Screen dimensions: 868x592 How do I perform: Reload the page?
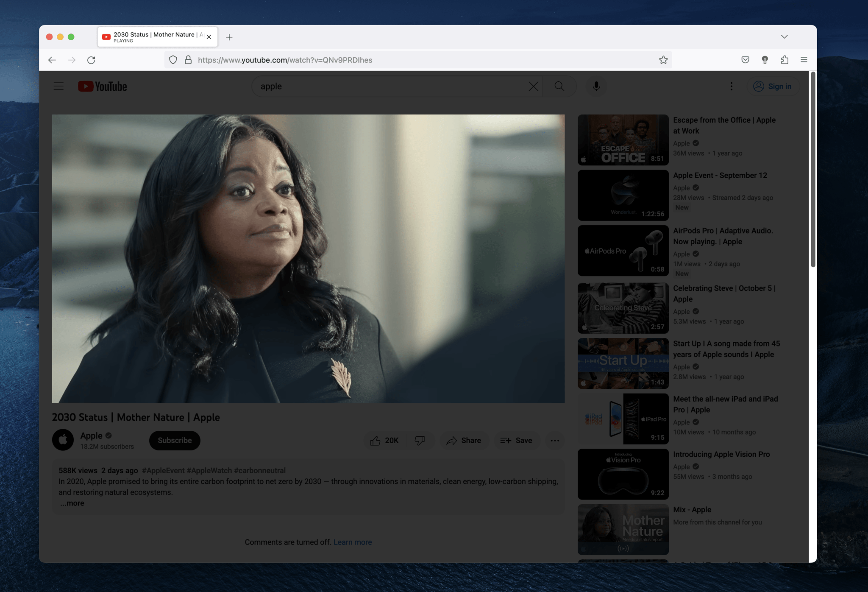[x=92, y=60]
